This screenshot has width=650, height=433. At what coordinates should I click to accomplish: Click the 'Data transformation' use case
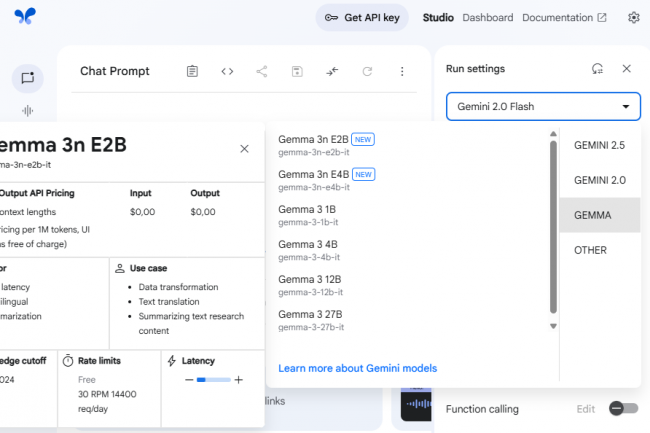click(178, 287)
